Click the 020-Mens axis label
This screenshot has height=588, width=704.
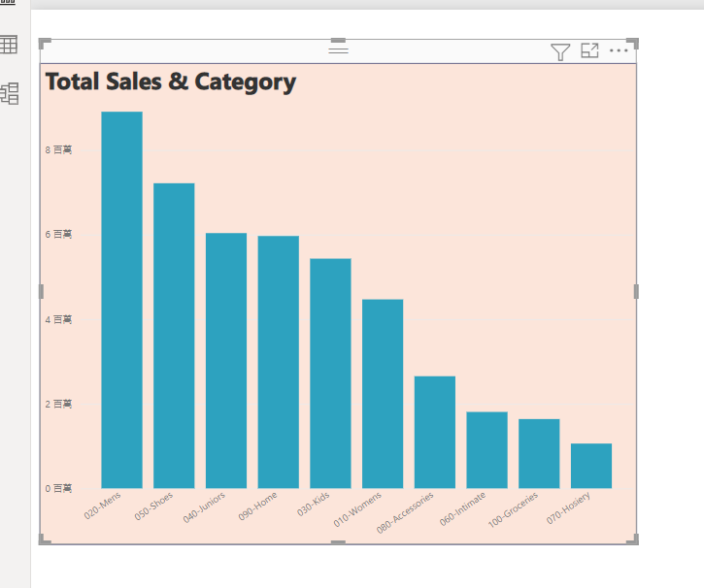click(x=102, y=506)
